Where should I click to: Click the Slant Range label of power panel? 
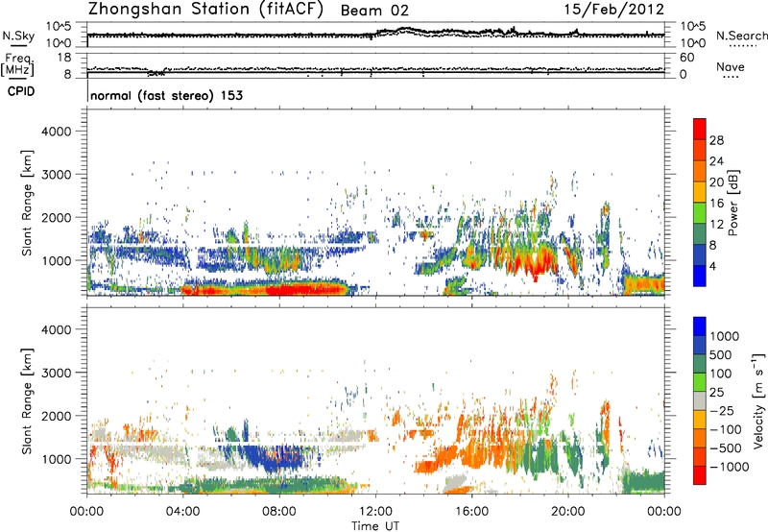27,203
